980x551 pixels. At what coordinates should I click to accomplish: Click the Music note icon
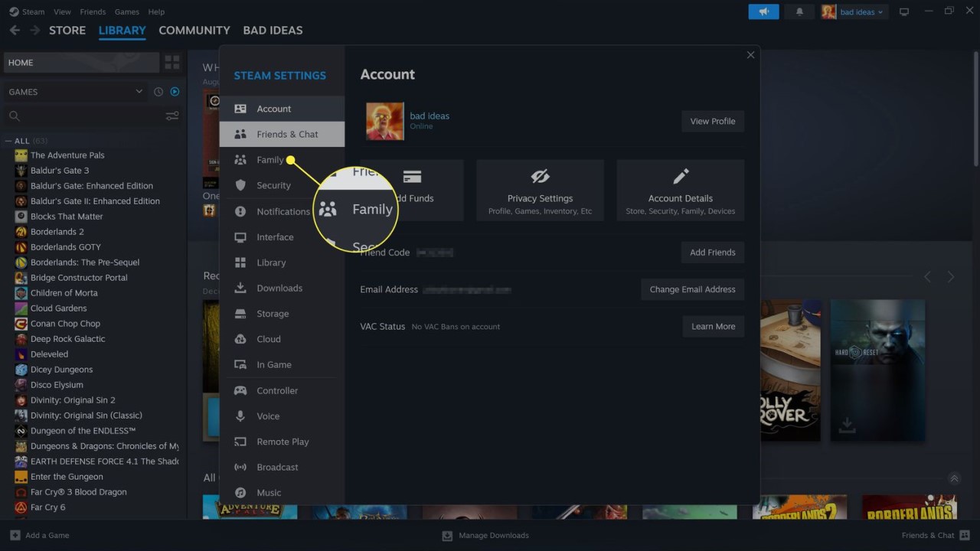pos(240,493)
